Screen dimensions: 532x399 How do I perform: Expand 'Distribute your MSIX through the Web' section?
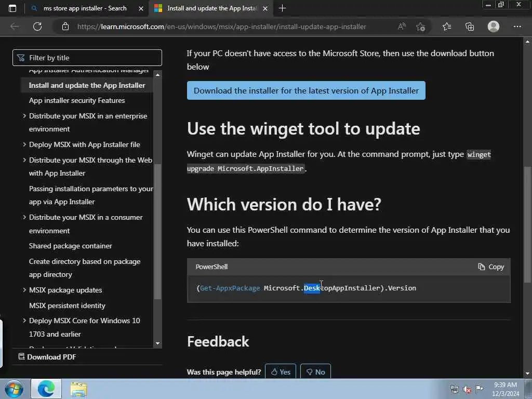[24, 160]
